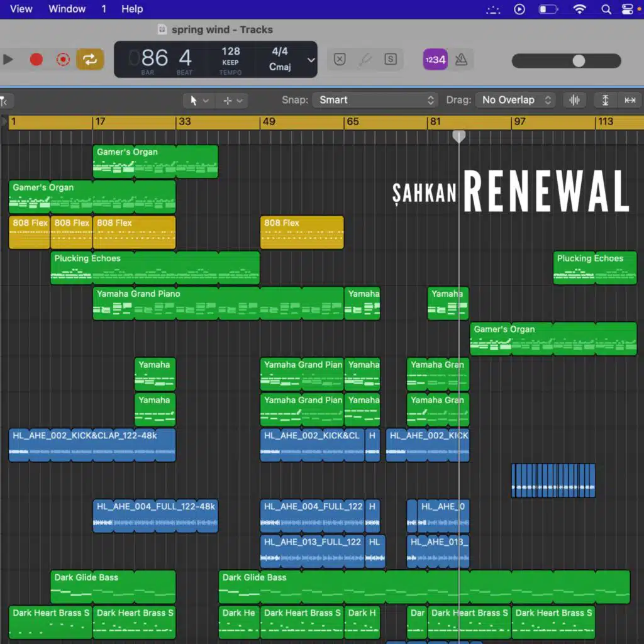The height and width of the screenshot is (644, 644).
Task: Click bar 97 in the ruler
Action: click(x=519, y=121)
